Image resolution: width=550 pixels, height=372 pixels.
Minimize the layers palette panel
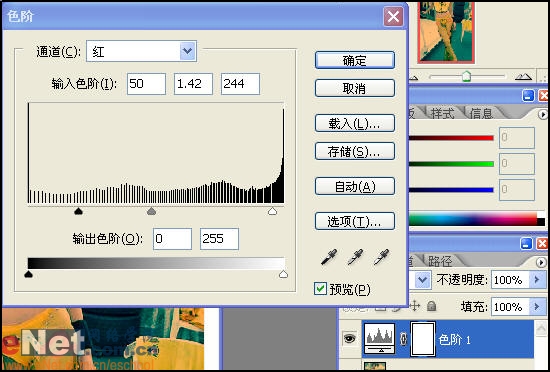[526, 244]
